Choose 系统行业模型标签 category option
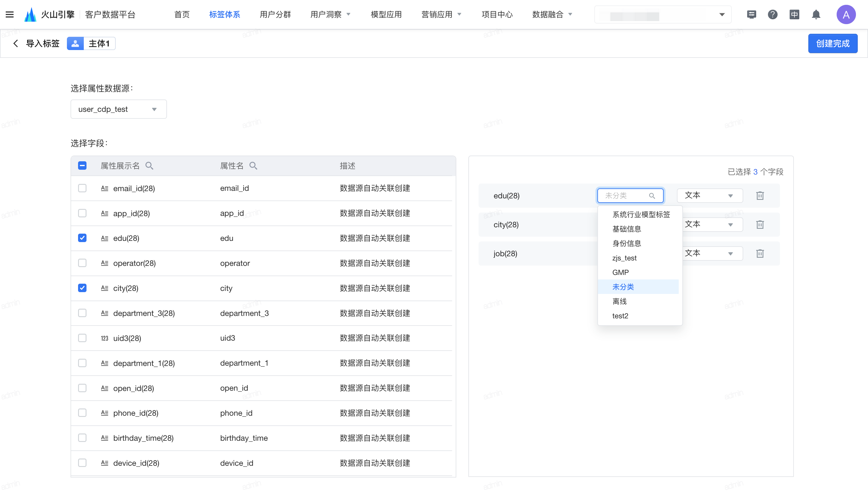Screen dimensions: 868x495 tap(638, 215)
